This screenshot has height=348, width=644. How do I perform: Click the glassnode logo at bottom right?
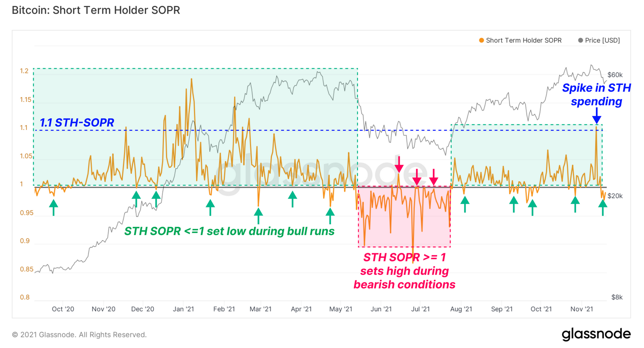(596, 334)
